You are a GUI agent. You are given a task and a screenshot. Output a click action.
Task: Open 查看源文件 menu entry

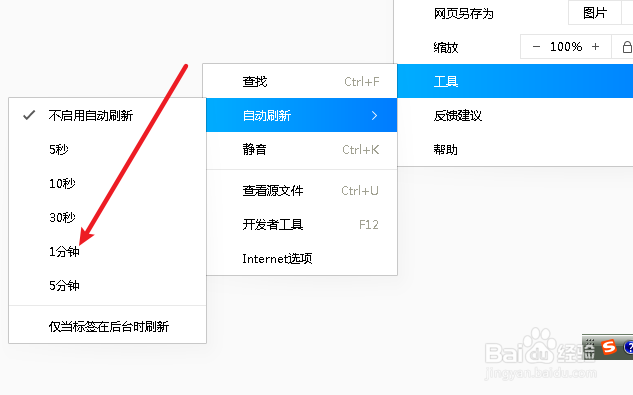[x=302, y=190]
